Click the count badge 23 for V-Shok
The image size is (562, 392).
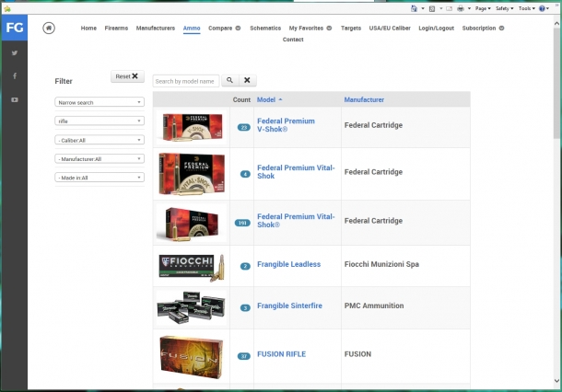tap(244, 127)
